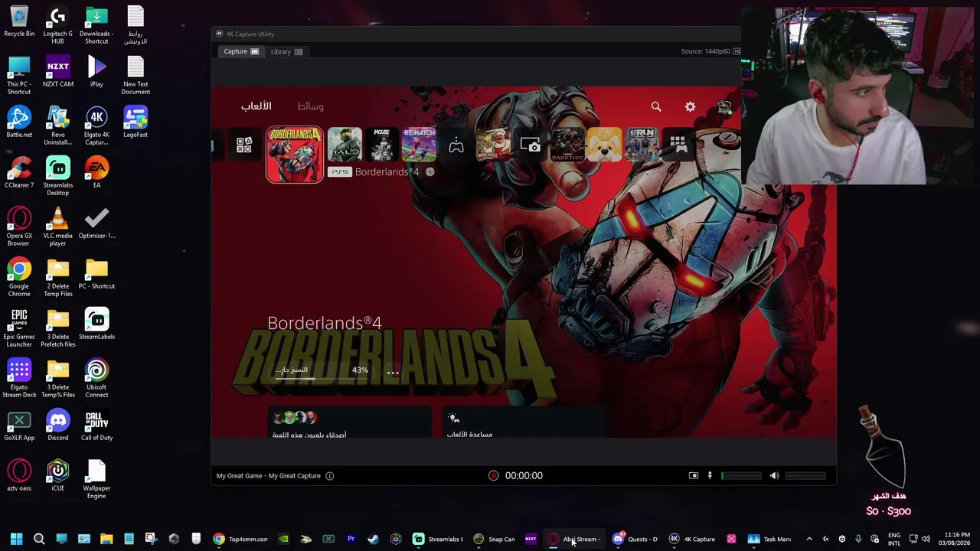Open PlayStation search magnifier in the preview

[656, 107]
